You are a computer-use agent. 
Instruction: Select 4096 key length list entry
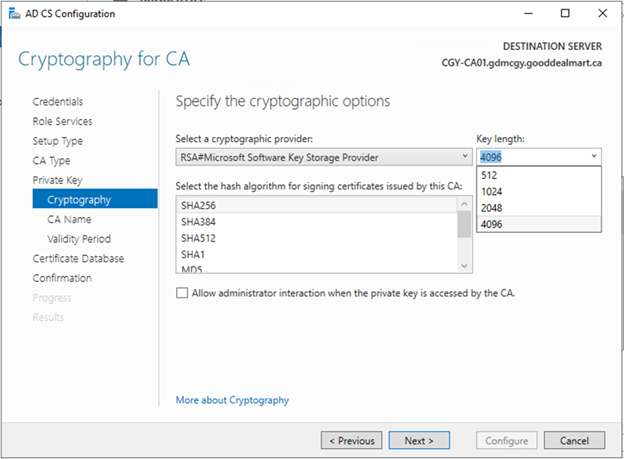pyautogui.click(x=539, y=224)
